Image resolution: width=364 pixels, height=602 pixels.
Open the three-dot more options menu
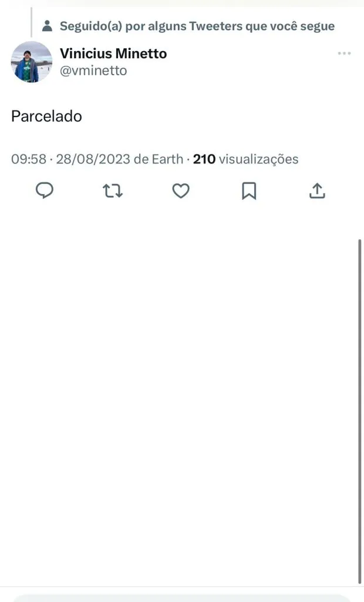[x=344, y=53]
